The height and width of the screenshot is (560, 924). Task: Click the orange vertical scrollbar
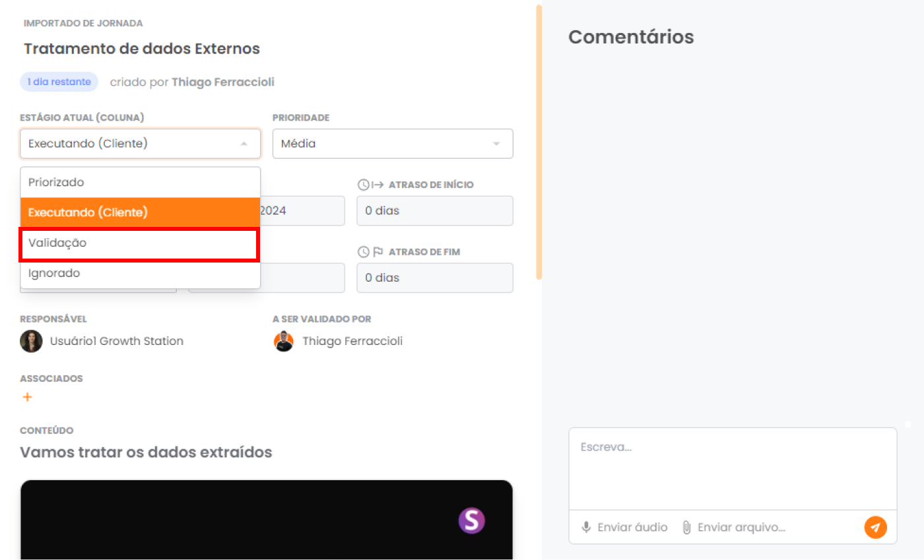pos(539,142)
